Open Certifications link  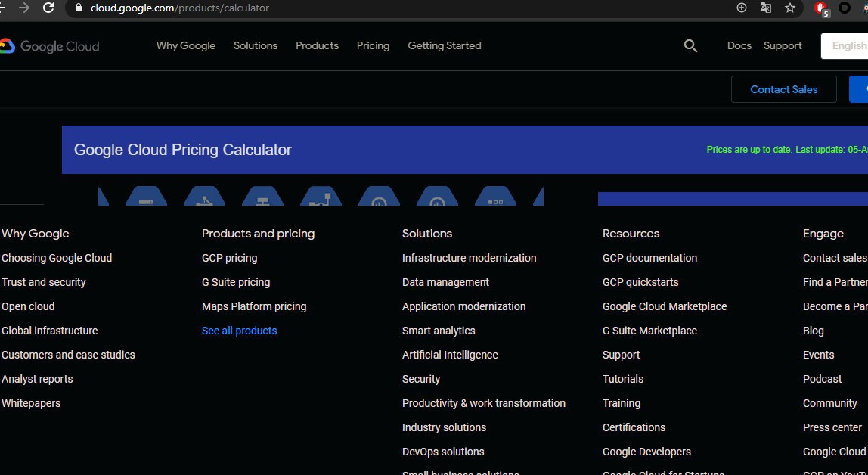coord(634,427)
